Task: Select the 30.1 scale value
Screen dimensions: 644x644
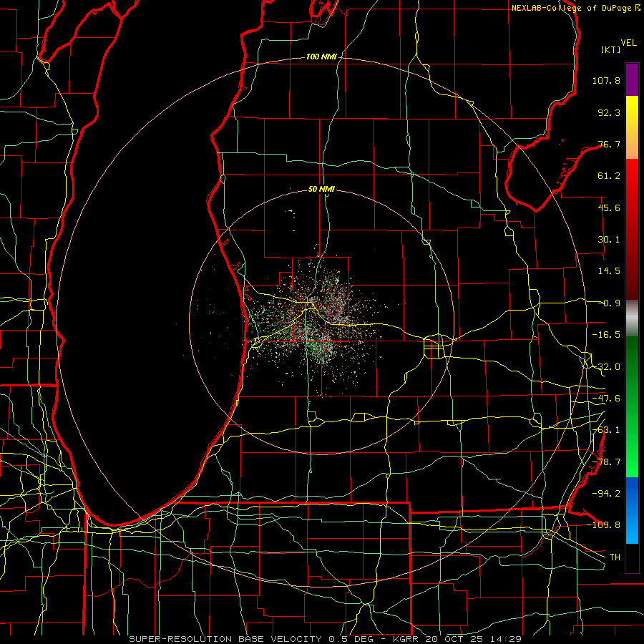Action: click(609, 240)
